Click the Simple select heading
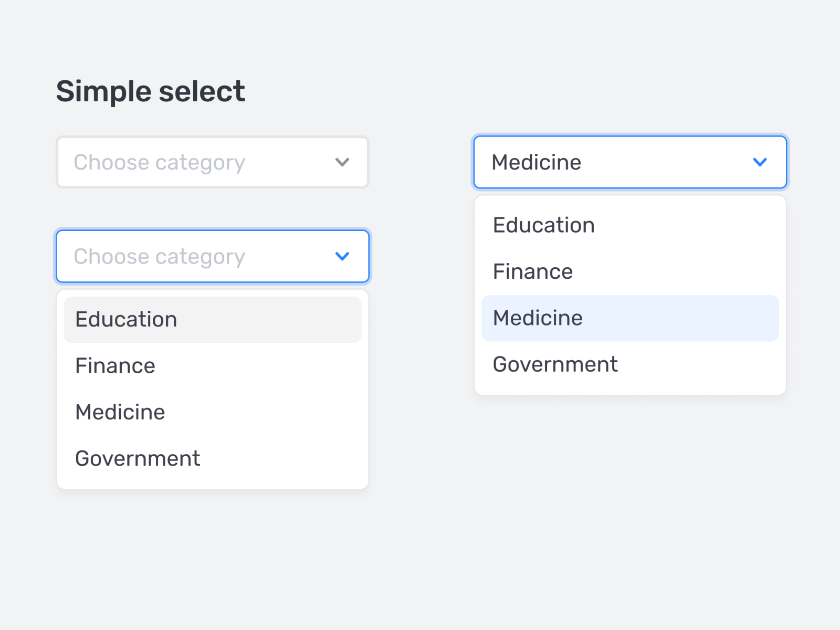Image resolution: width=840 pixels, height=630 pixels. pyautogui.click(x=151, y=90)
